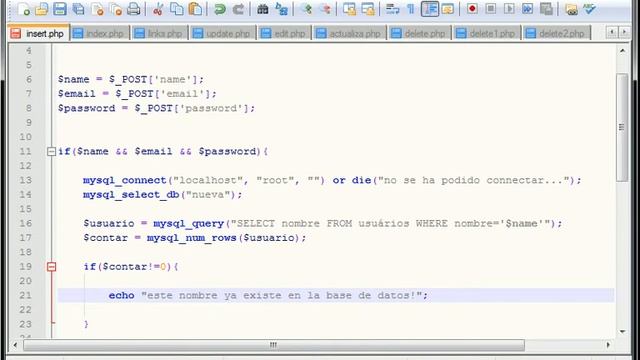Click the echo "este nombre ya existe" line
Image resolution: width=640 pixels, height=360 pixels.
[x=268, y=296]
